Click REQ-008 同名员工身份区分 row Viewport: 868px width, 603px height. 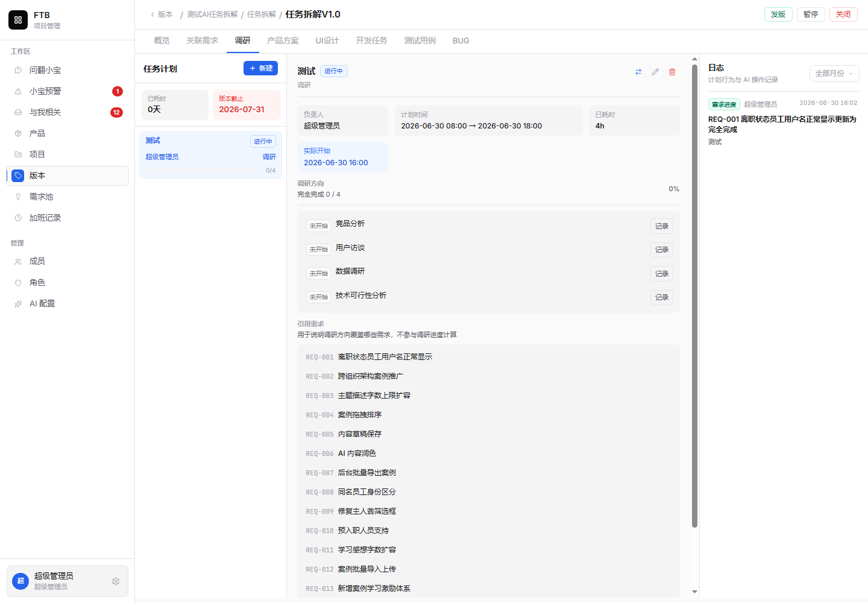488,492
